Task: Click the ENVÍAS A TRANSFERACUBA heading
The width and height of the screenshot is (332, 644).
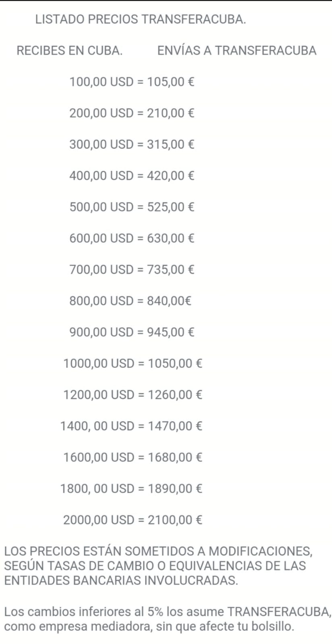Action: pos(237,51)
